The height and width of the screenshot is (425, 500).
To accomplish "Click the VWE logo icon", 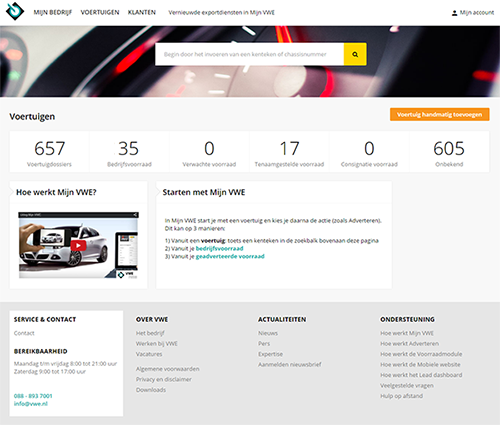I will (15, 12).
